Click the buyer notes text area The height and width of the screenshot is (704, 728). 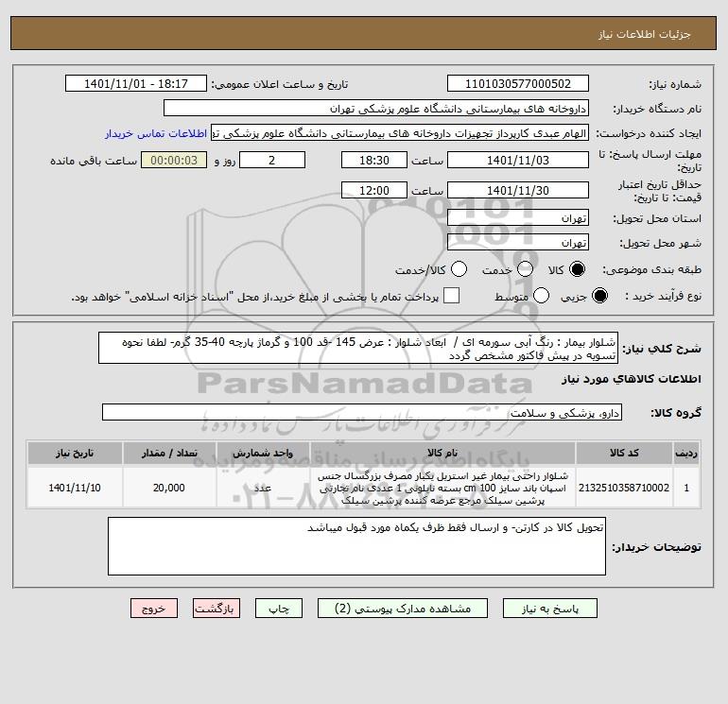tap(356, 546)
